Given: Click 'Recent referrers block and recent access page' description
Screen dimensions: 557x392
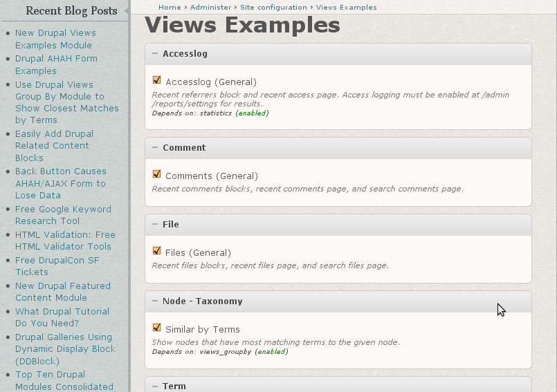Looking at the screenshot, I should pyautogui.click(x=331, y=99).
